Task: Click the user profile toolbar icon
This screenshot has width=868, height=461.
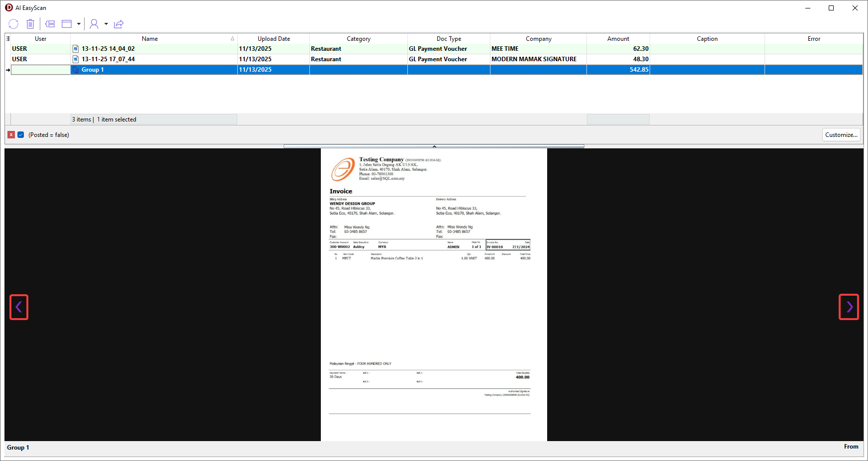Action: [94, 24]
